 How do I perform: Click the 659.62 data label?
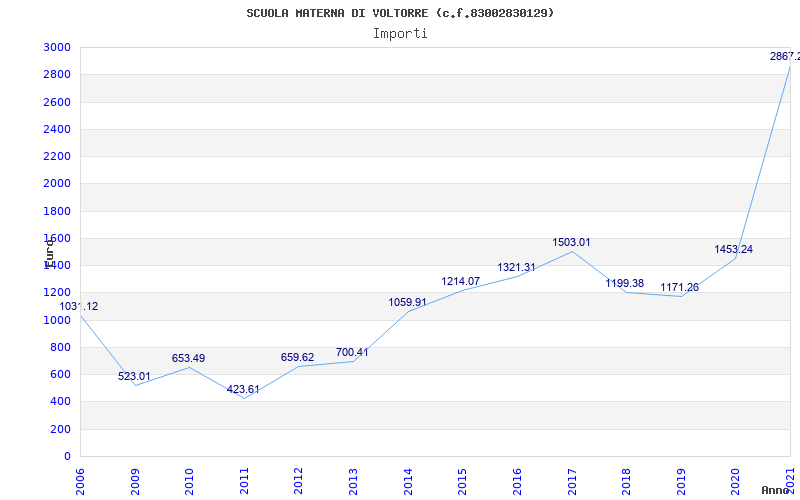click(x=297, y=357)
